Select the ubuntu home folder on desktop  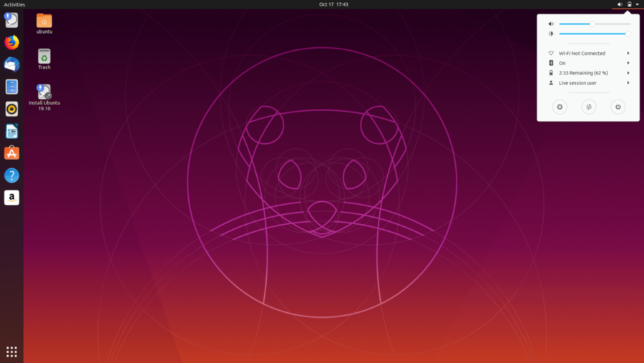[44, 24]
